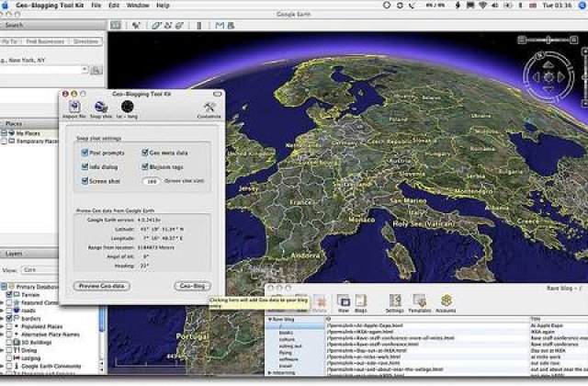Click the lat – long globe icon

(x=127, y=108)
